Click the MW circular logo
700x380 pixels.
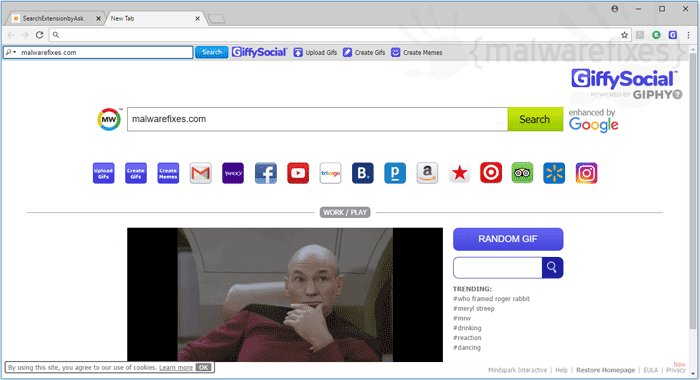point(109,119)
